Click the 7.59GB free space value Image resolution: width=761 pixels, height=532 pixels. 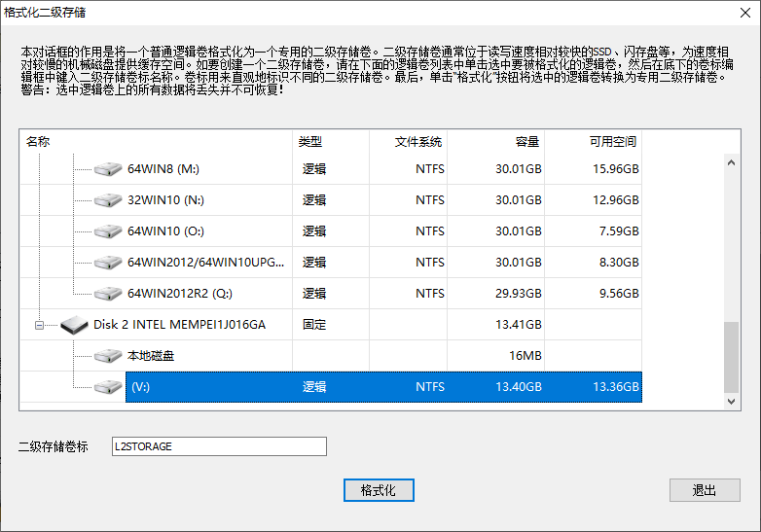tap(619, 231)
